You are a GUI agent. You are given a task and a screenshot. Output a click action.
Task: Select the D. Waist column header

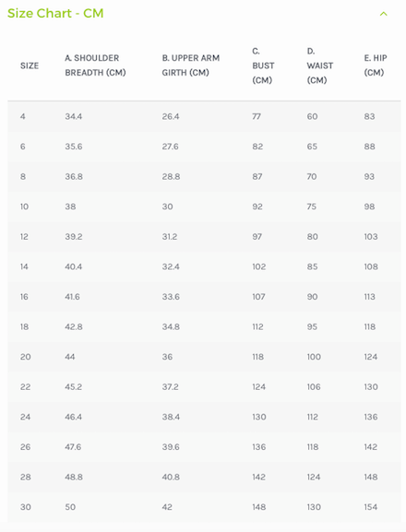[320, 65]
